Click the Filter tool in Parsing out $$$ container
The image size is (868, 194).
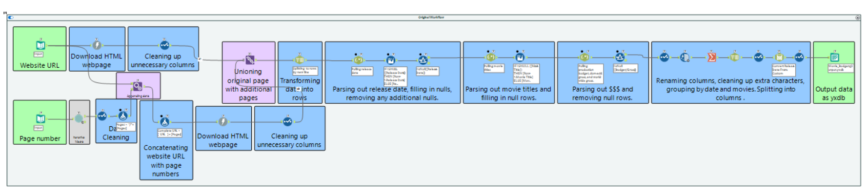click(620, 57)
